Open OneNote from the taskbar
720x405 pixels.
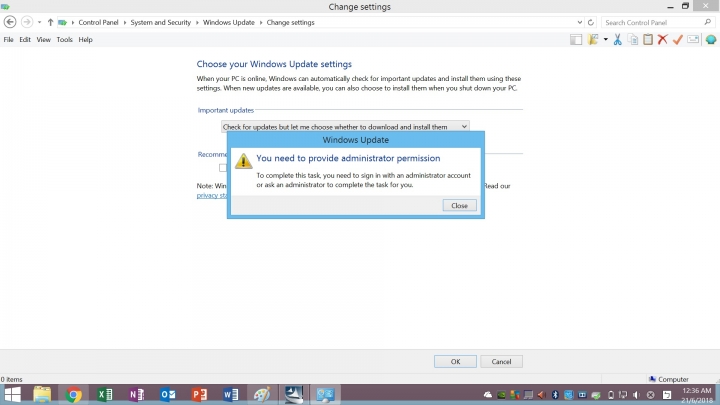tap(136, 394)
